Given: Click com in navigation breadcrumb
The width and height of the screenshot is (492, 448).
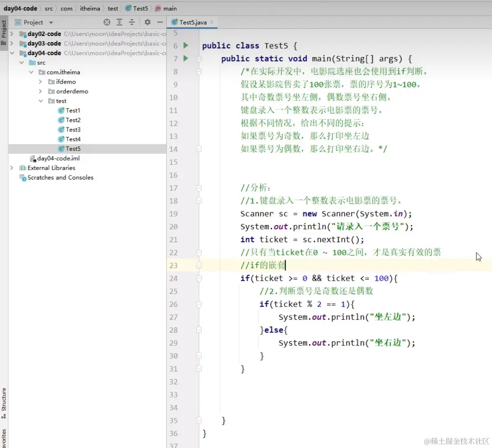Looking at the screenshot, I should pos(66,8).
